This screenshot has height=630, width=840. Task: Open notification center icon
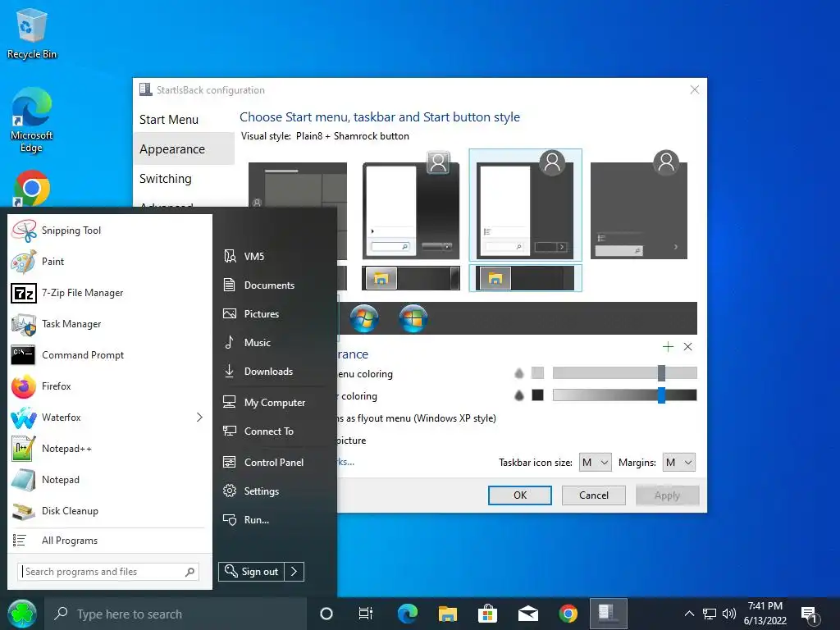point(810,615)
